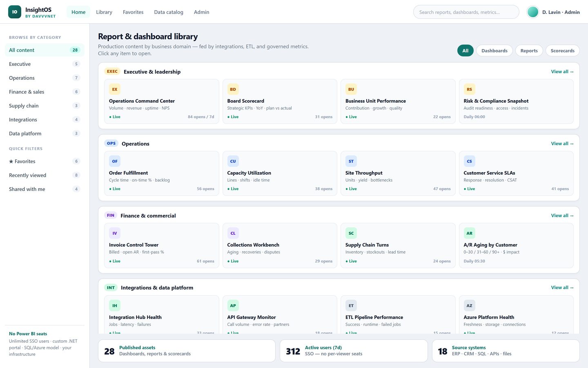The width and height of the screenshot is (588, 368).
Task: Click the CL icon on Collections Workbench
Action: pyautogui.click(x=233, y=233)
